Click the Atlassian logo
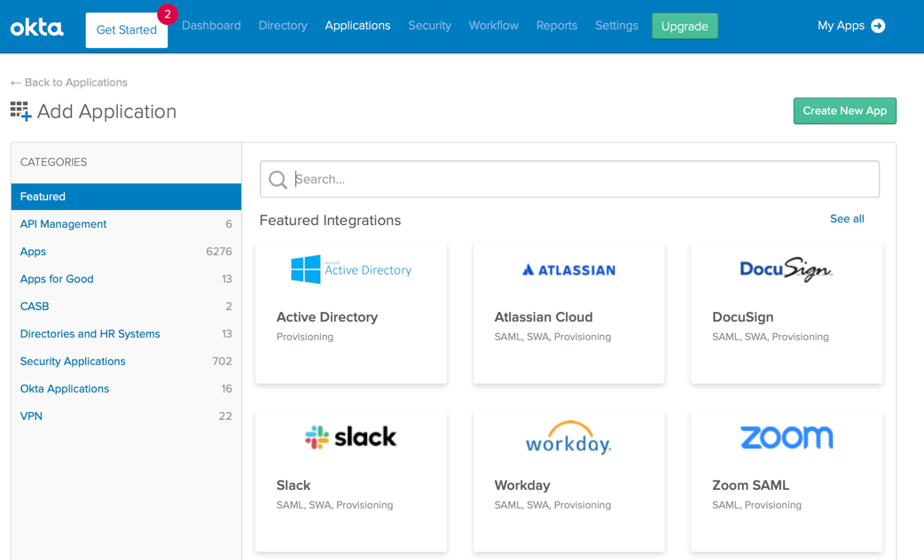This screenshot has width=924, height=560. pos(568,270)
